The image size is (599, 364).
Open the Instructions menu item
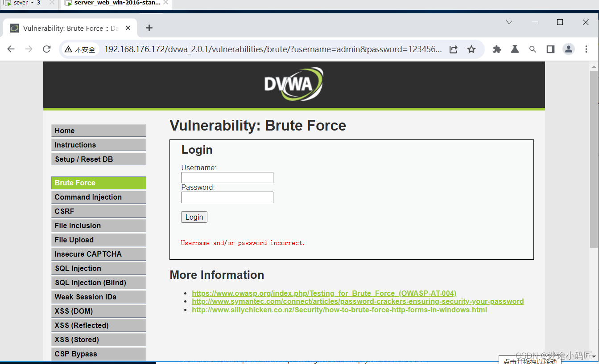pos(99,145)
